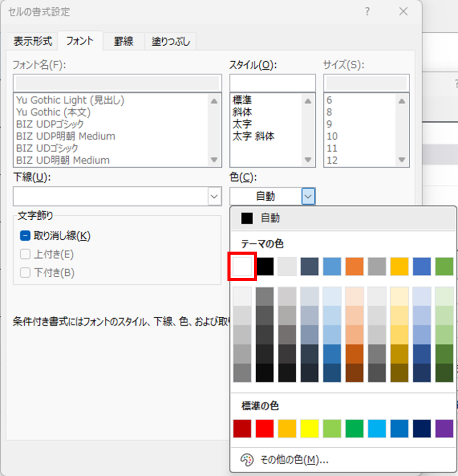Select font size 8

tap(329, 112)
